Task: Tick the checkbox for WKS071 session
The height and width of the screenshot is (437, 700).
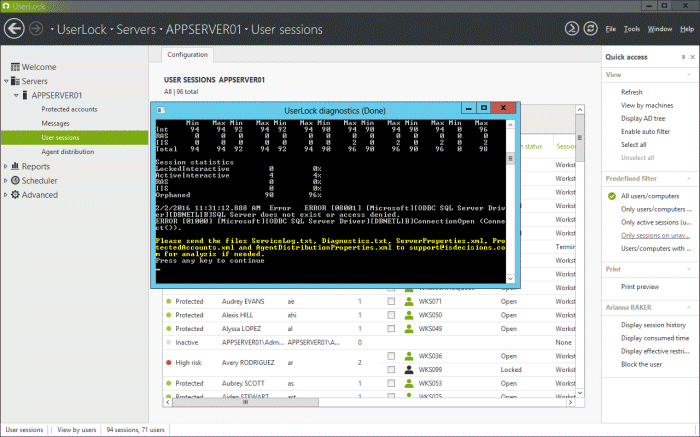Action: click(x=391, y=302)
